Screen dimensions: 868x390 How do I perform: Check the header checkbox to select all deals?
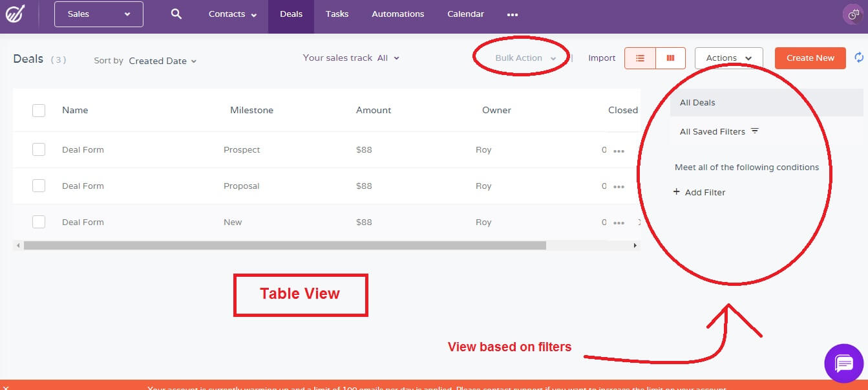(x=39, y=110)
